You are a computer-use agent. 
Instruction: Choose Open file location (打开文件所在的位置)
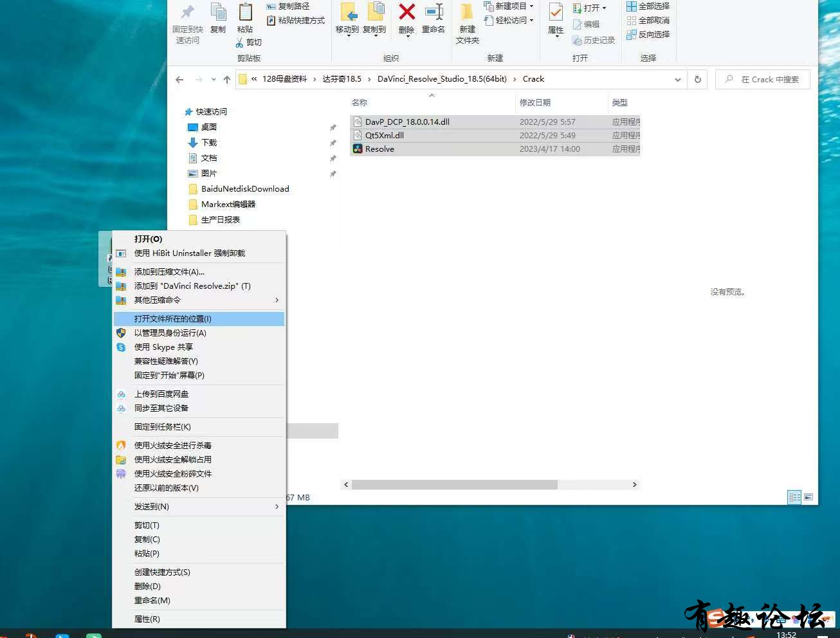click(x=199, y=319)
